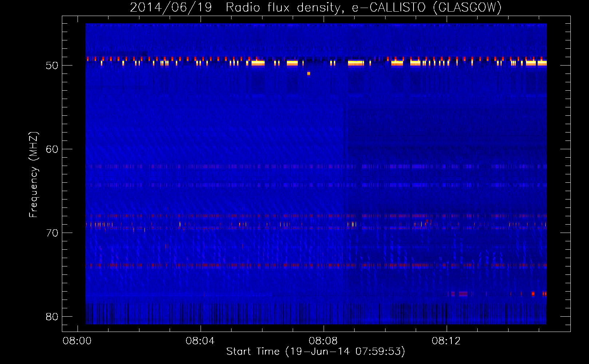Click the 50 frequency tick label
The image size is (589, 364).
tap(52, 66)
